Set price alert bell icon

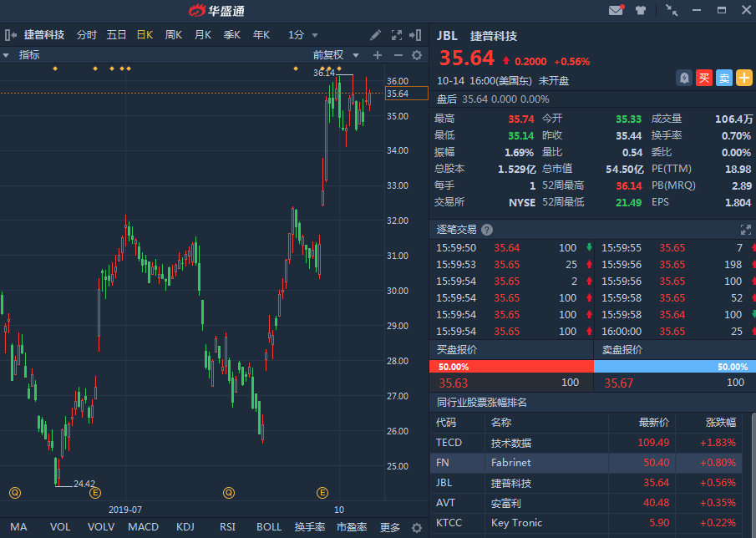684,78
